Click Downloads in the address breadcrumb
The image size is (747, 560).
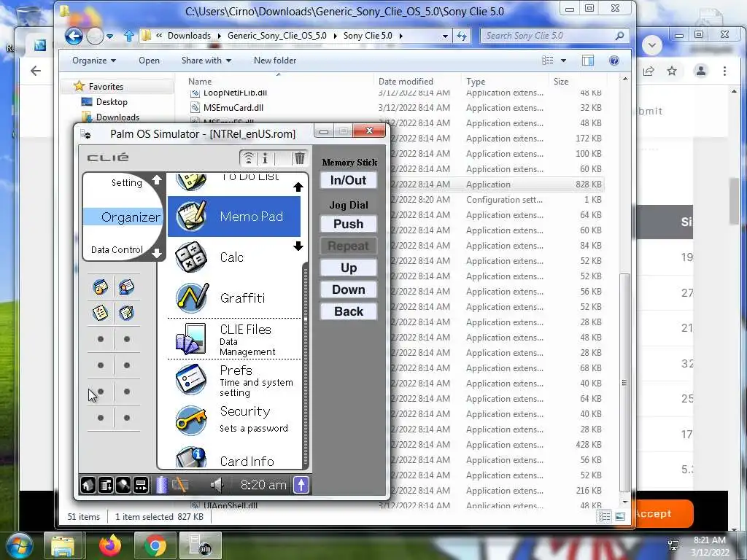coord(189,36)
